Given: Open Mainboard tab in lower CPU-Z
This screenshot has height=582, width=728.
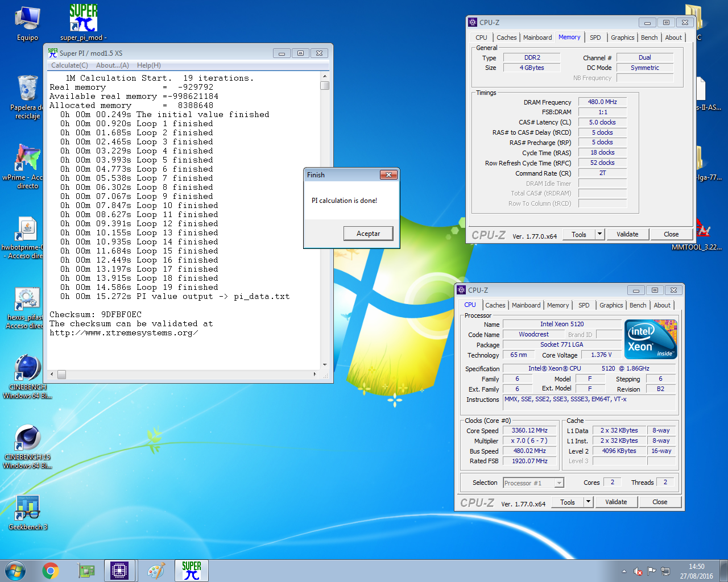Looking at the screenshot, I should (x=526, y=305).
